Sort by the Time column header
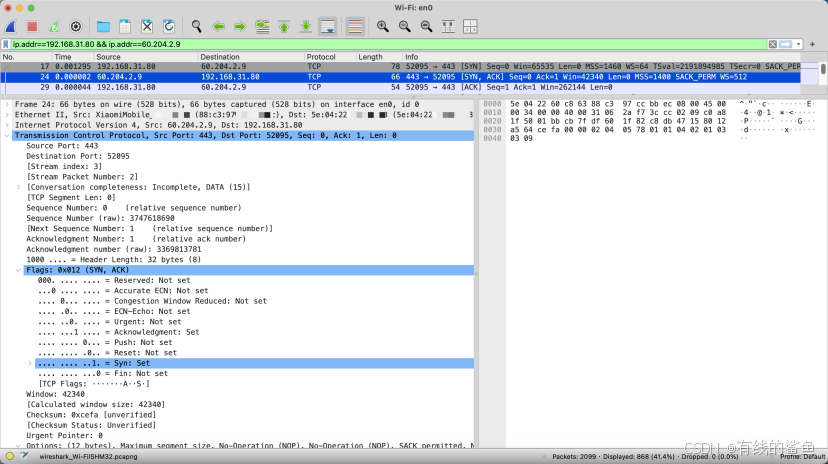This screenshot has width=828, height=464. pos(73,56)
